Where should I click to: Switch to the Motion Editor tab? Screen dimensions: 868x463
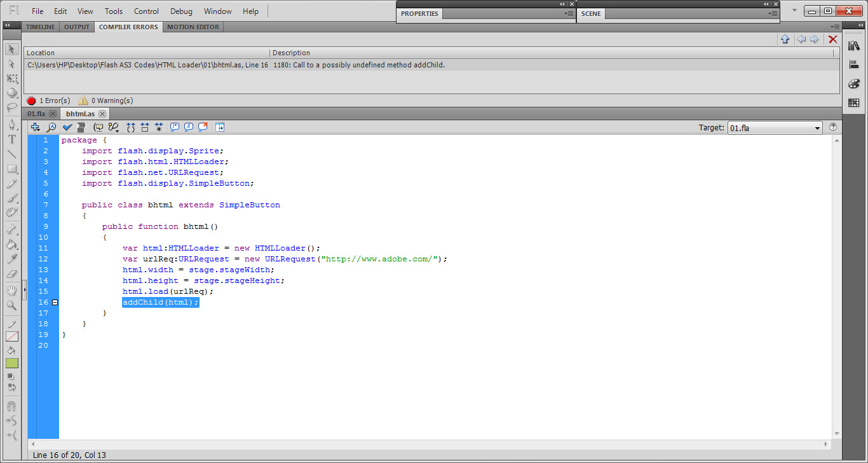tap(193, 27)
